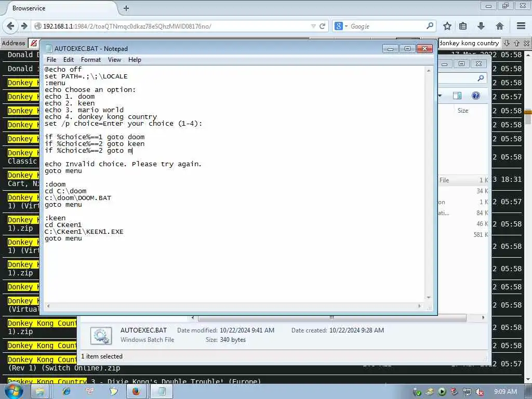This screenshot has width=532, height=399.
Task: Open the Explorer view options dropdown arrow
Action: [x=440, y=96]
